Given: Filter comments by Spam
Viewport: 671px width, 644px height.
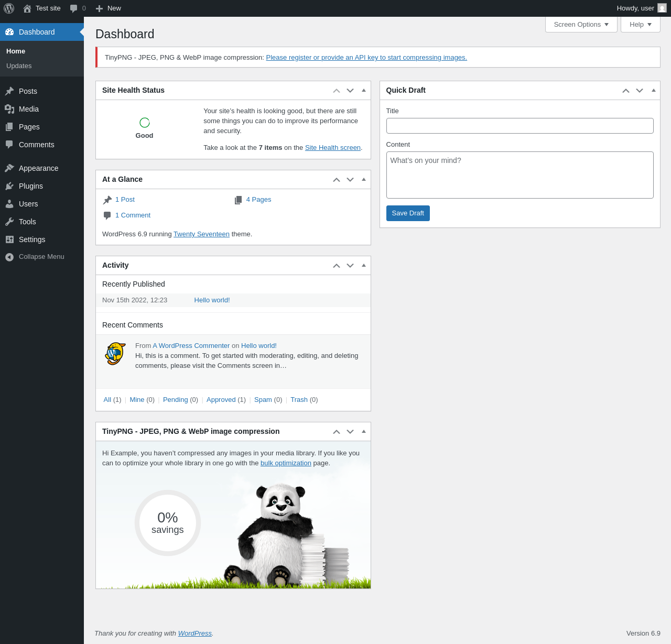Looking at the screenshot, I should coord(263,400).
